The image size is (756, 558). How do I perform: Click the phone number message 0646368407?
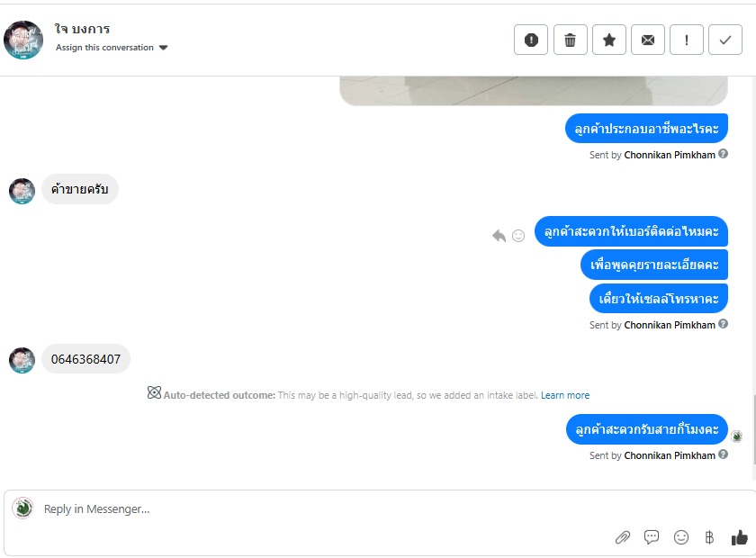click(x=85, y=359)
